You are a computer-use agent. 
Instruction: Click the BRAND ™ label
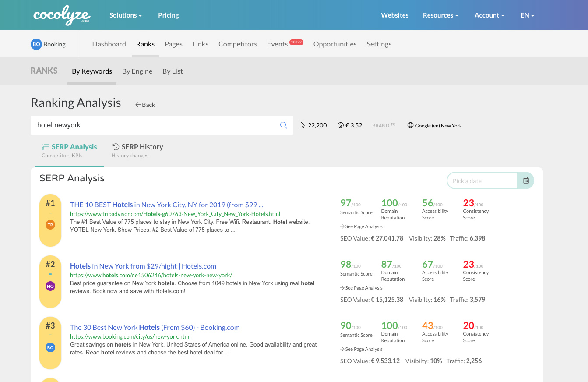point(384,125)
